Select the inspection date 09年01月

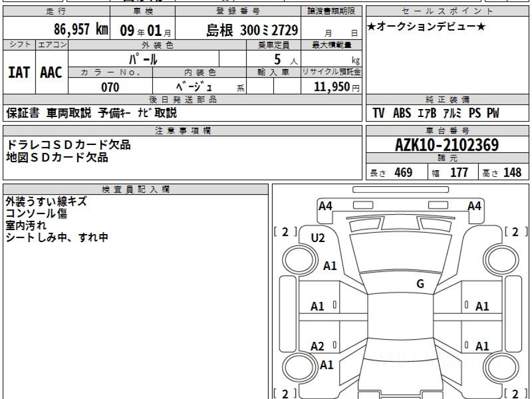pos(145,30)
